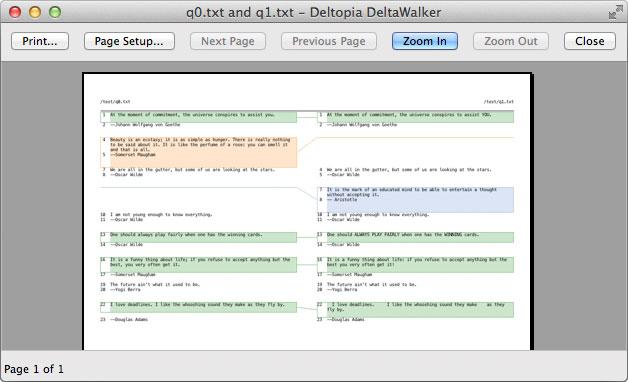The image size is (628, 382).
Task: Click Zoom Out button
Action: 511,41
